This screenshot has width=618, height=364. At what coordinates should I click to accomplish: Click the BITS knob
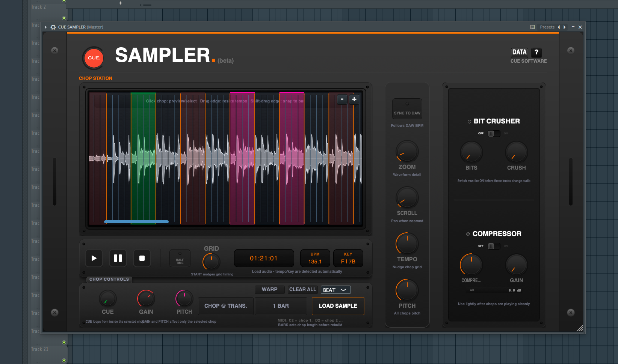471,152
